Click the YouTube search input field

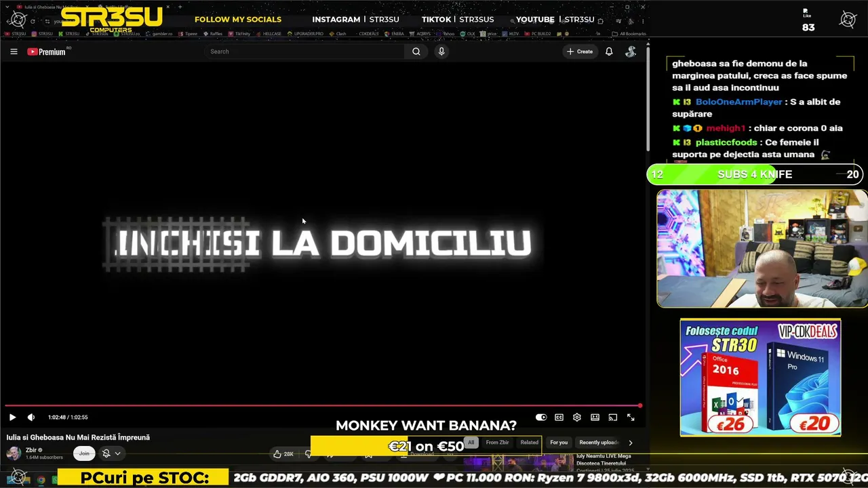coord(304,52)
